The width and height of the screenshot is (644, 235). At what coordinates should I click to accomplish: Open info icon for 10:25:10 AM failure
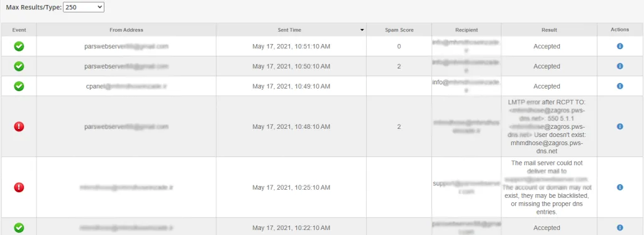tap(619, 187)
